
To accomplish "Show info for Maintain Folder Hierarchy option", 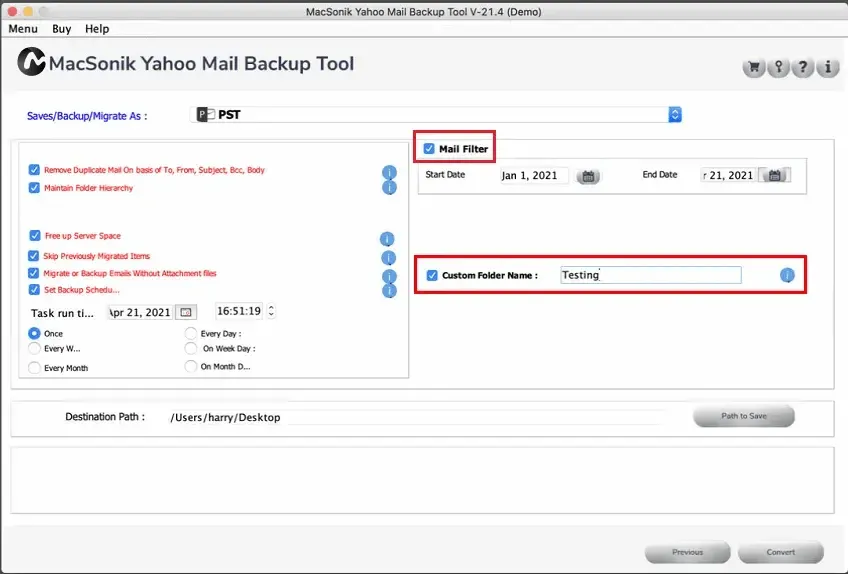I will [x=389, y=187].
